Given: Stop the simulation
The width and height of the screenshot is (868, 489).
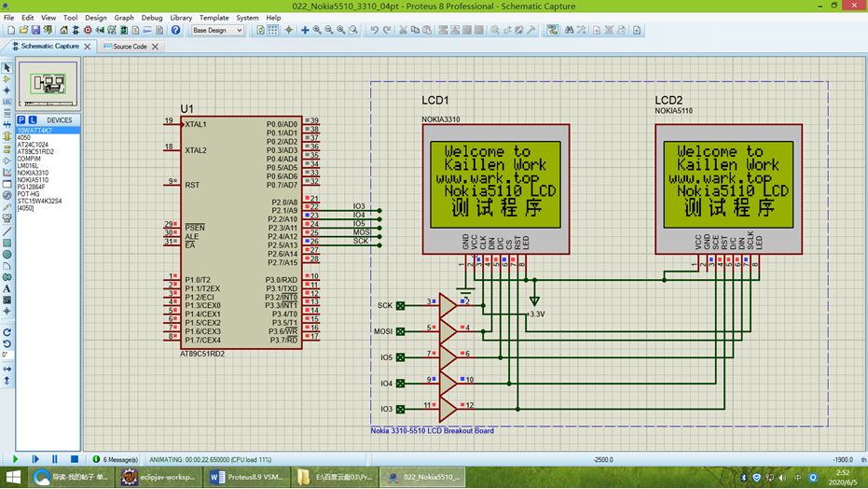Looking at the screenshot, I should [75, 459].
